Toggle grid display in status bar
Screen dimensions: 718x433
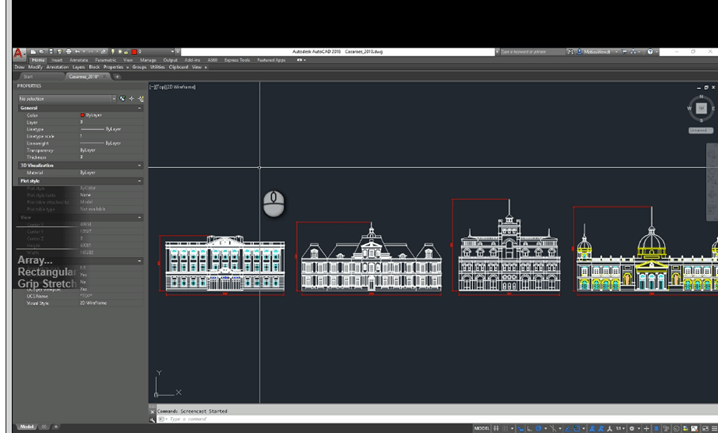(497, 427)
